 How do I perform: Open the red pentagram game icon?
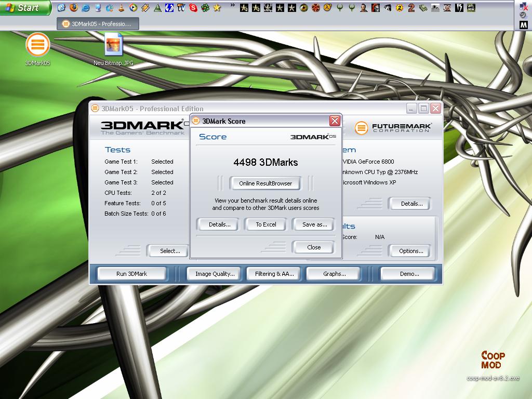[x=315, y=7]
